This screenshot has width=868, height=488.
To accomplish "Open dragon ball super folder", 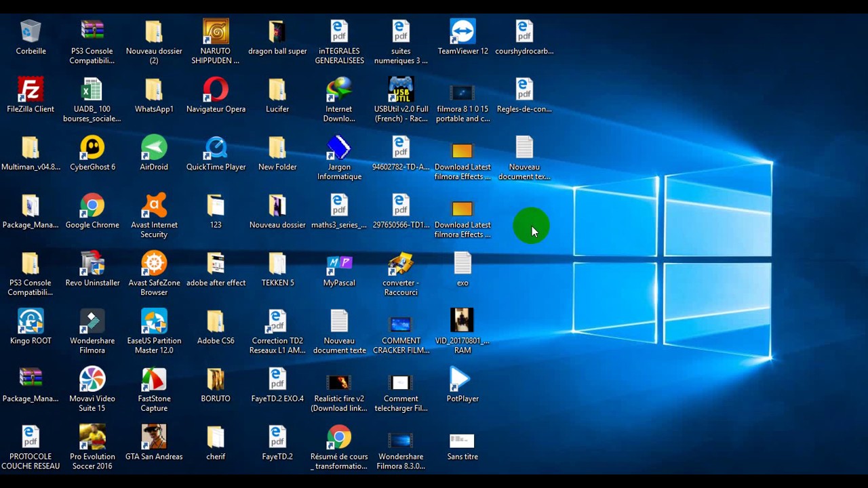I will pos(277,32).
